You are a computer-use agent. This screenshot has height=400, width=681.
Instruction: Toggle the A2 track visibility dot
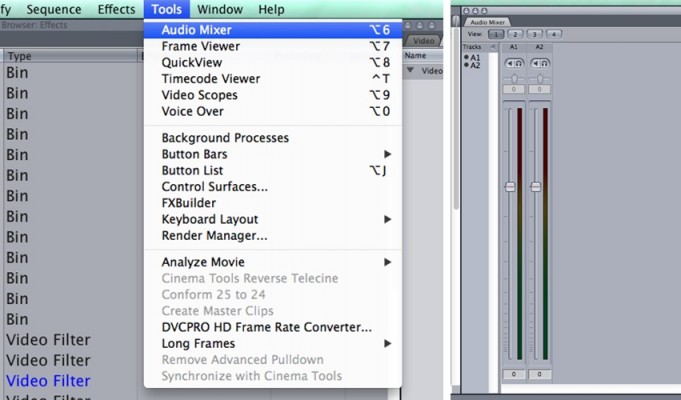click(x=466, y=65)
